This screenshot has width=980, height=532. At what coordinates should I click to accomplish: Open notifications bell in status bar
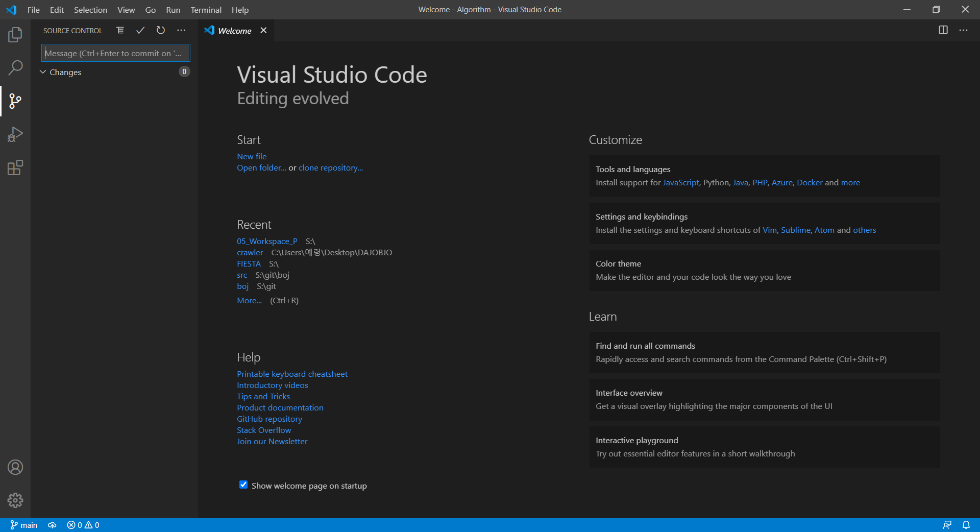pyautogui.click(x=966, y=525)
